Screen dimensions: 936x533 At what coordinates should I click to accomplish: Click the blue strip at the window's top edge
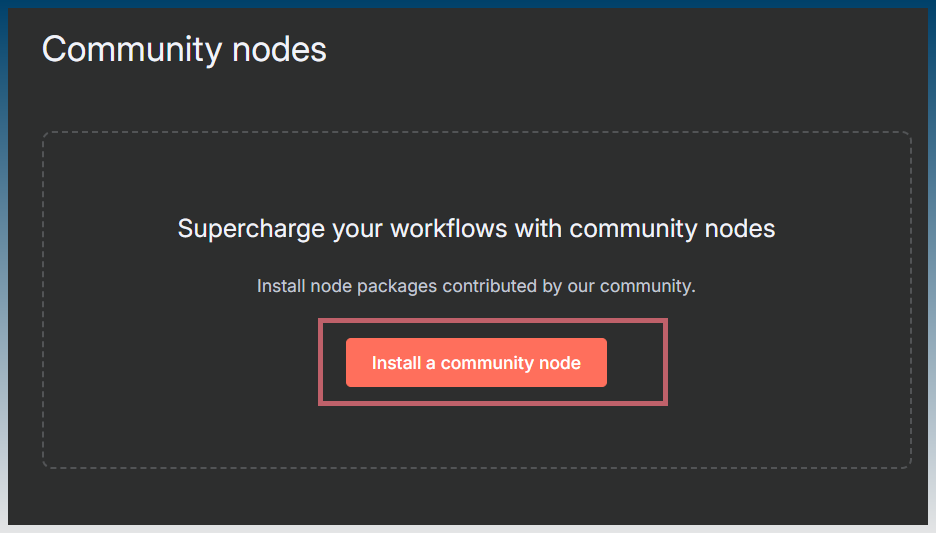coord(468,4)
